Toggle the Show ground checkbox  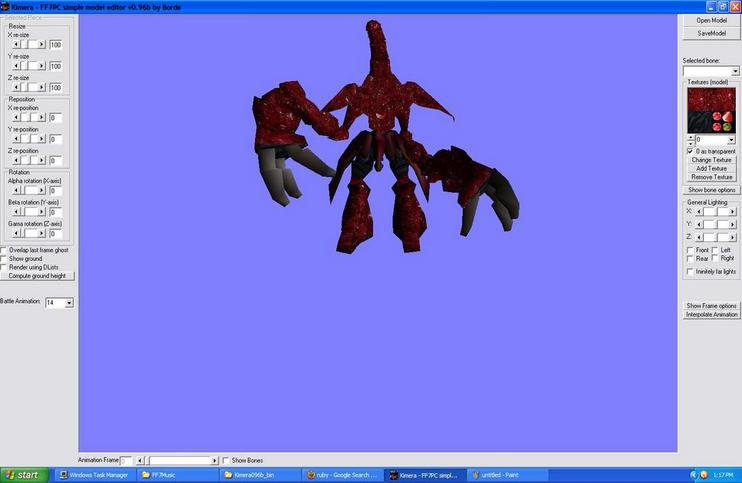pyautogui.click(x=3, y=259)
